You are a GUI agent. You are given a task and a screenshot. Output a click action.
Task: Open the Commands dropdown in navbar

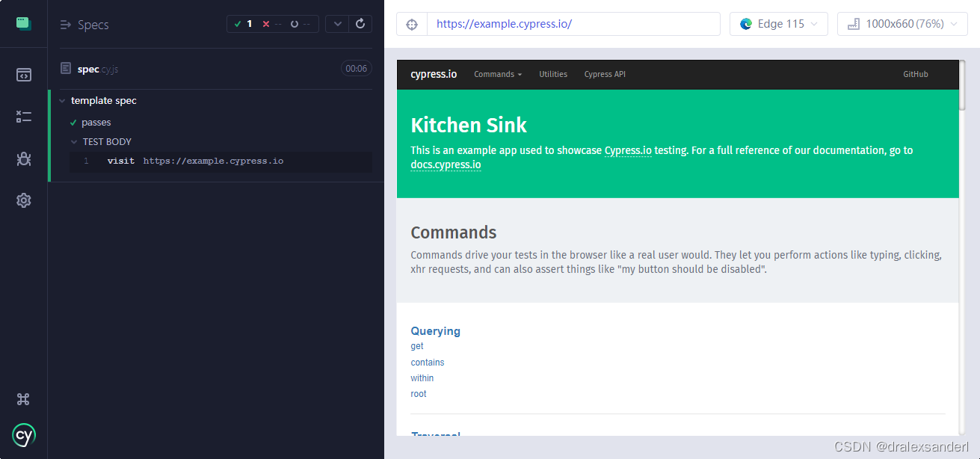tap(498, 75)
